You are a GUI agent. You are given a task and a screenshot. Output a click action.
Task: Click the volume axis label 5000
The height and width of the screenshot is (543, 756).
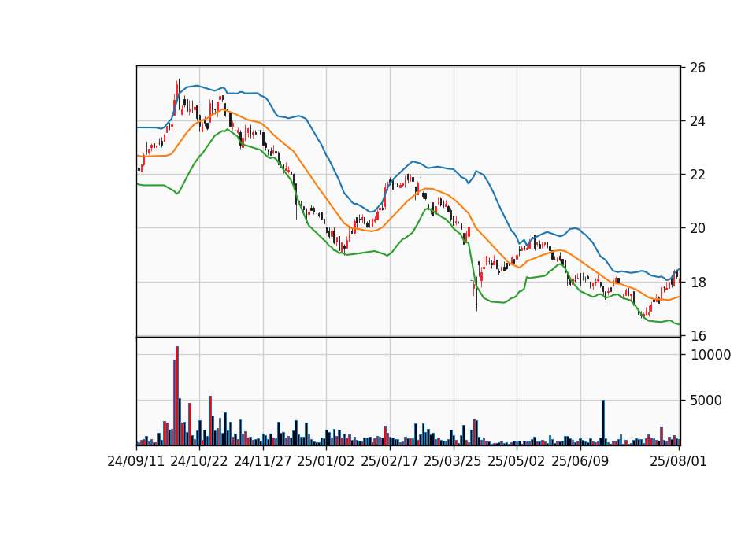(x=706, y=401)
